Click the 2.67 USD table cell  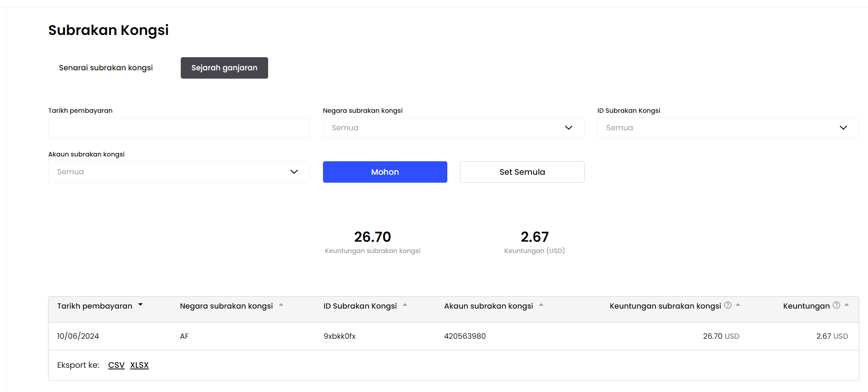coord(832,336)
